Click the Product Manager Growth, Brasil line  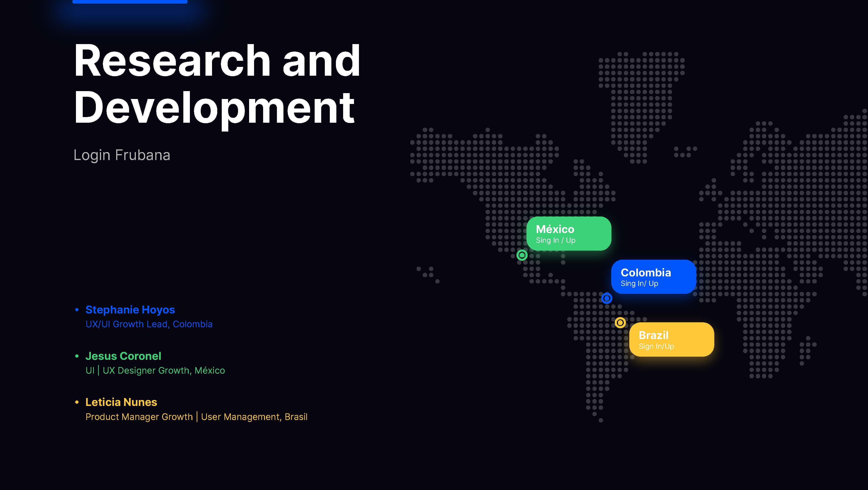point(196,417)
